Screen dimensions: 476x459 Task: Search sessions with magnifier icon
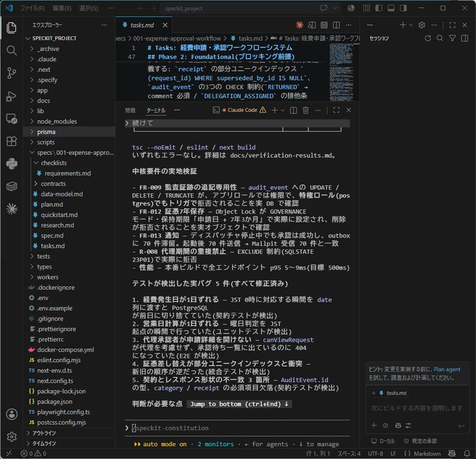[440, 38]
